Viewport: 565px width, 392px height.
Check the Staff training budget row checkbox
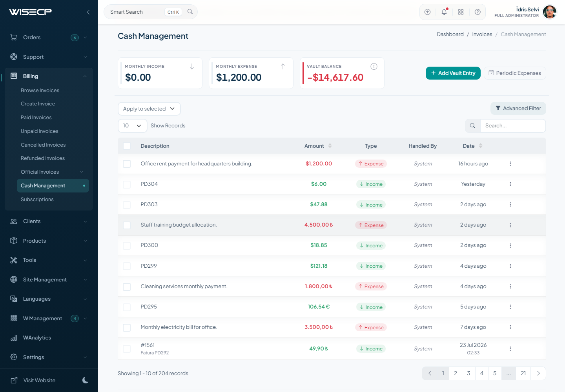pos(127,225)
